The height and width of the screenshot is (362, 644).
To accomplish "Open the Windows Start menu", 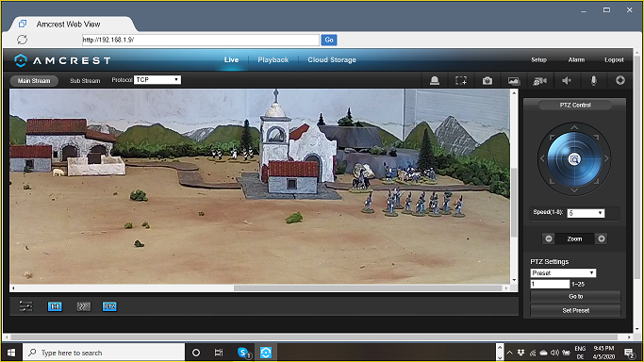I will (x=11, y=353).
